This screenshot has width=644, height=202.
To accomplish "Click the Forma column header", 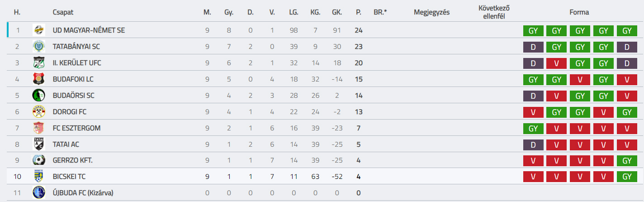I will coord(580,12).
